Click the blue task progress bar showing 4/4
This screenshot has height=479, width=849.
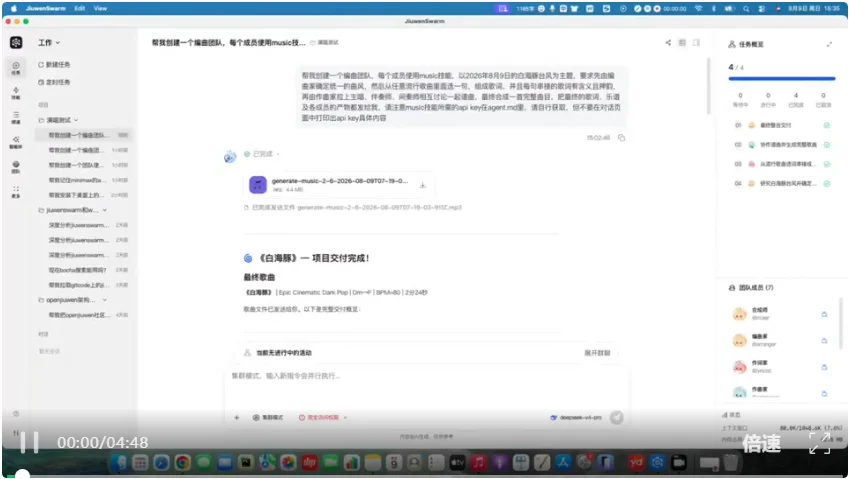pyautogui.click(x=781, y=78)
